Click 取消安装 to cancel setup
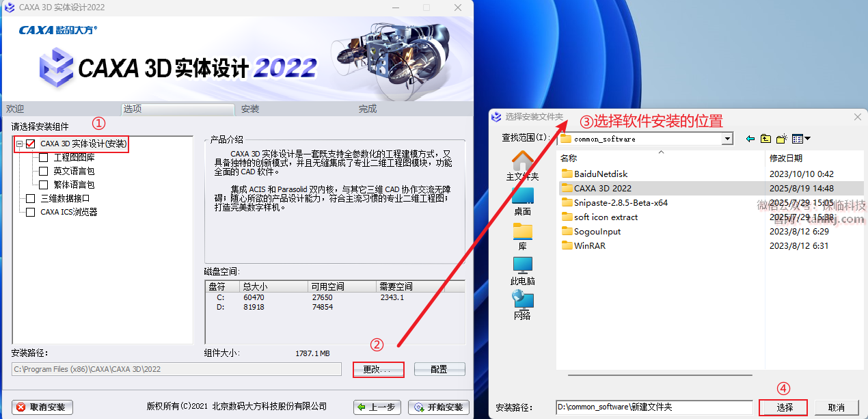 42,407
